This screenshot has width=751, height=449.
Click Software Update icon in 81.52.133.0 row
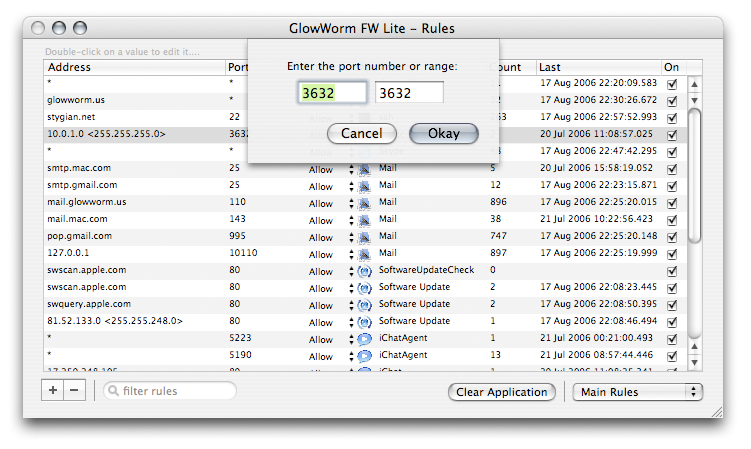364,322
